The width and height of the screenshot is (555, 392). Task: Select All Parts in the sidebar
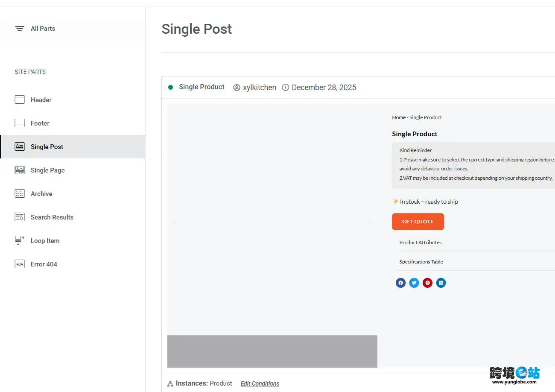click(43, 29)
